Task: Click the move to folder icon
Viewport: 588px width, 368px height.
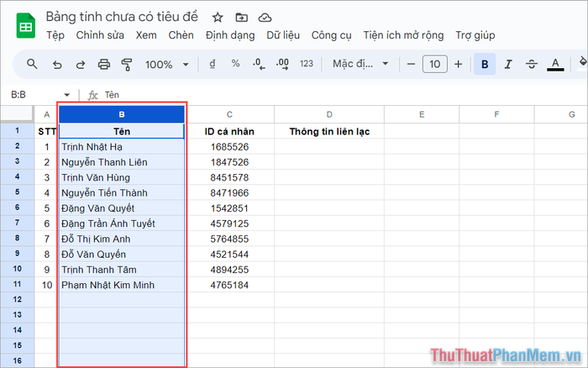Action: 242,18
